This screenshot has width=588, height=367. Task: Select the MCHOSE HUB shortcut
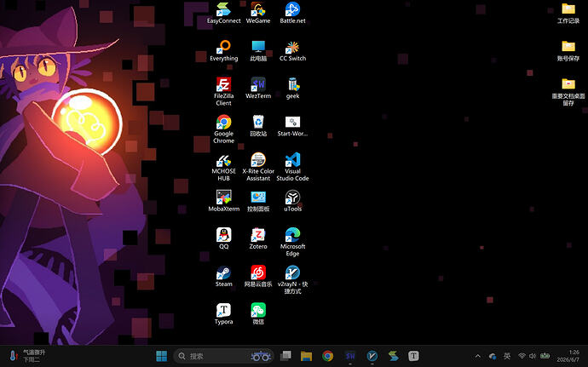tap(223, 167)
